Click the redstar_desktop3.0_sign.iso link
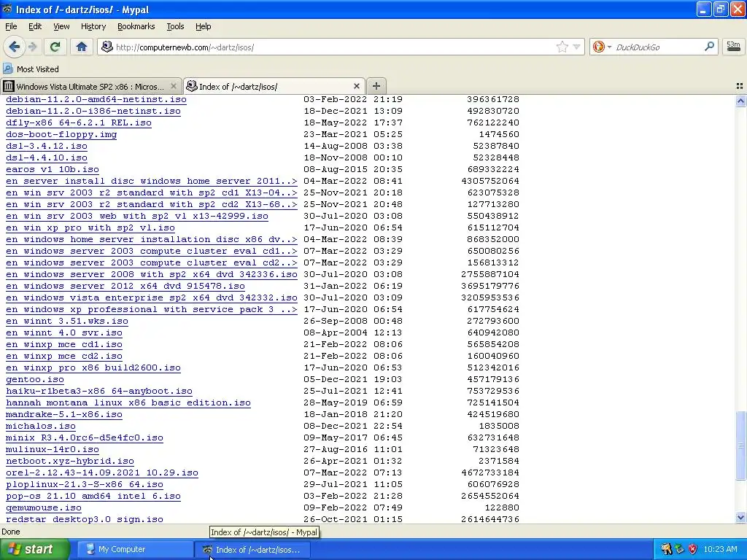747x560 pixels. click(x=85, y=519)
